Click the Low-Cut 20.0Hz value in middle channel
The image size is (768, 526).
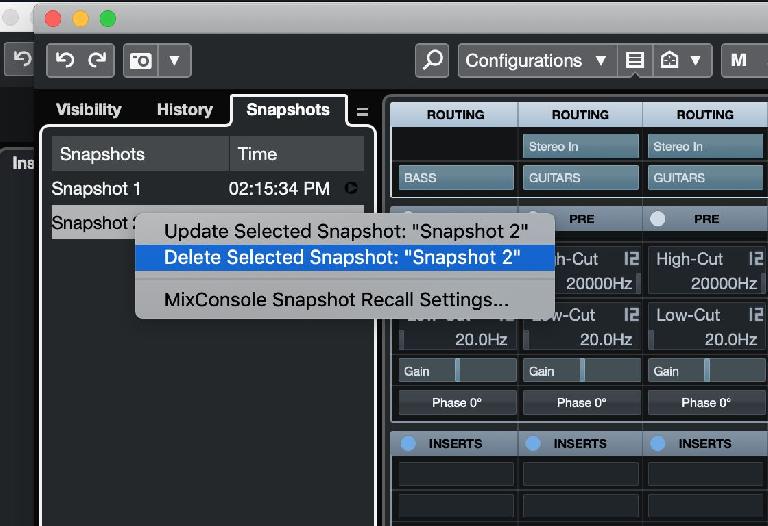605,339
